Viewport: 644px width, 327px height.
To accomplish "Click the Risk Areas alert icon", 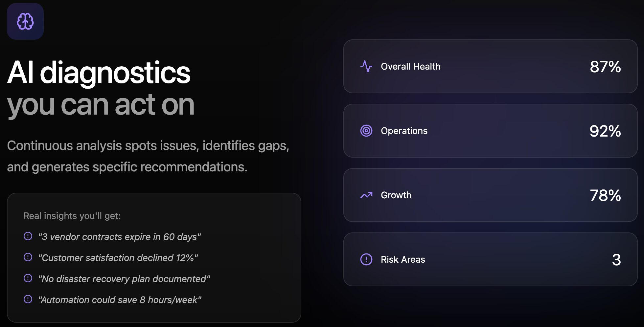I will tap(366, 259).
